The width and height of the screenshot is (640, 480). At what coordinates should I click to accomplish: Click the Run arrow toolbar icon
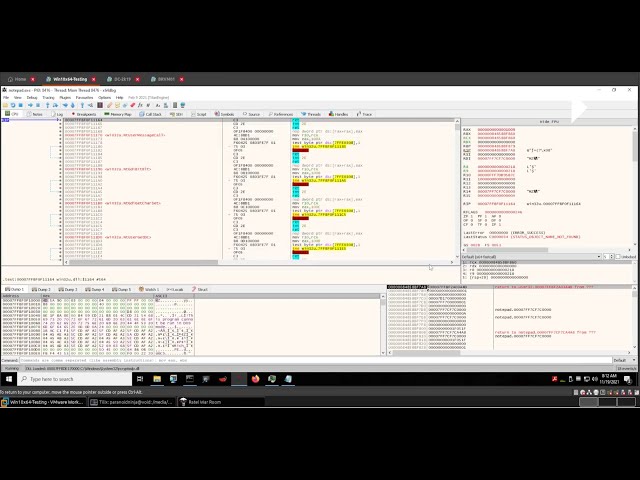(x=31, y=105)
